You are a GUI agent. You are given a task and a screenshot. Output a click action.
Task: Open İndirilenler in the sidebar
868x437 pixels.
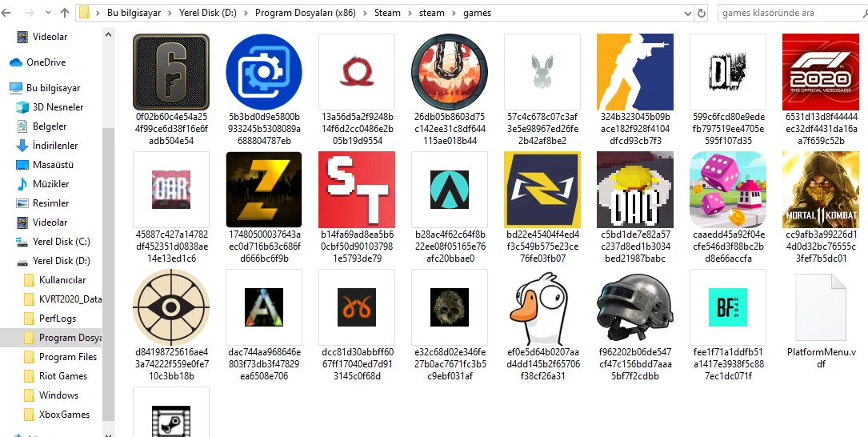[55, 145]
